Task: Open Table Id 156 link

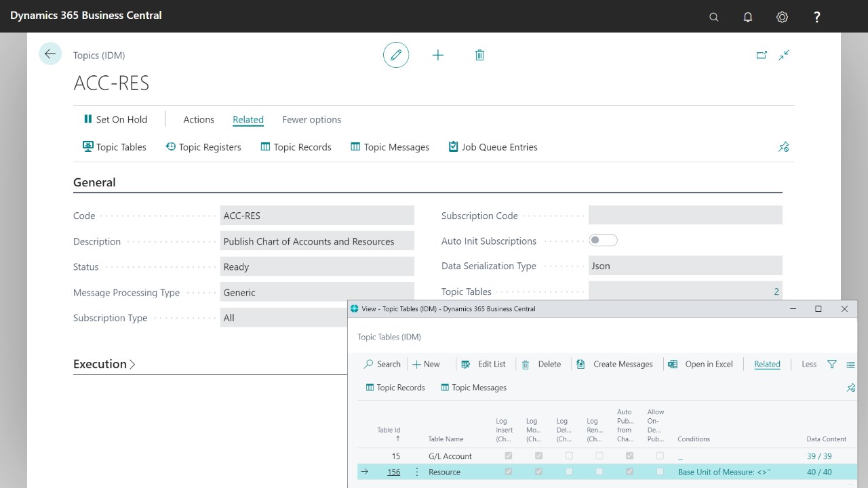Action: click(x=393, y=472)
